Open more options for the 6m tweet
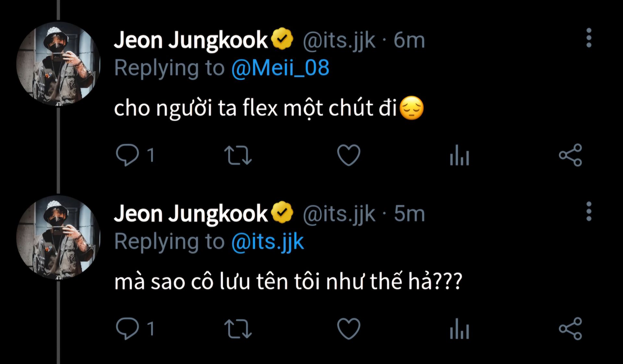This screenshot has height=364, width=623. click(589, 38)
